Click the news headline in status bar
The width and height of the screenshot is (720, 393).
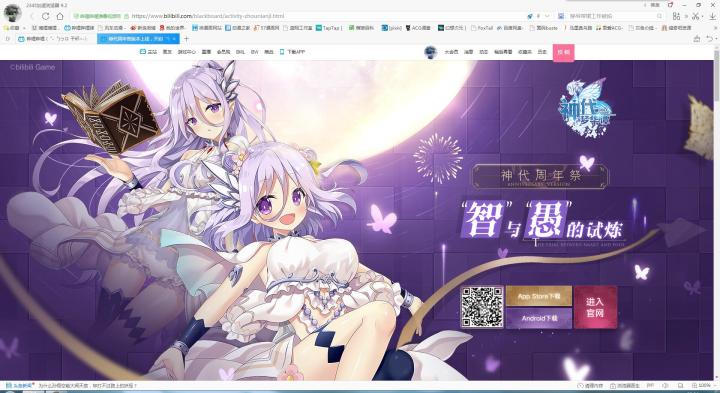(x=87, y=386)
